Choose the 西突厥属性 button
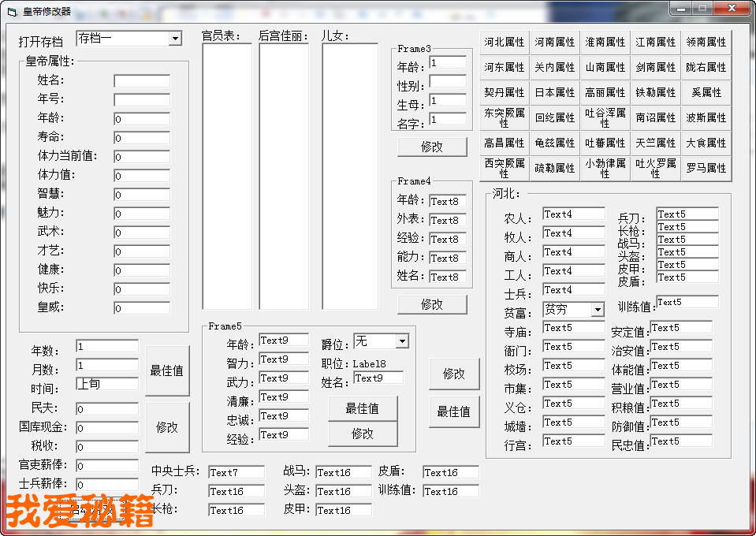 click(x=505, y=169)
